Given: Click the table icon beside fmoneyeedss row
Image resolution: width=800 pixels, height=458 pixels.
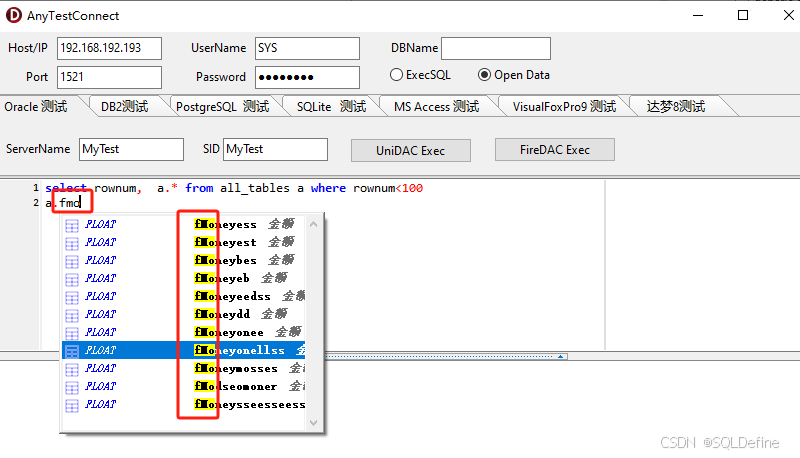Looking at the screenshot, I should [72, 297].
